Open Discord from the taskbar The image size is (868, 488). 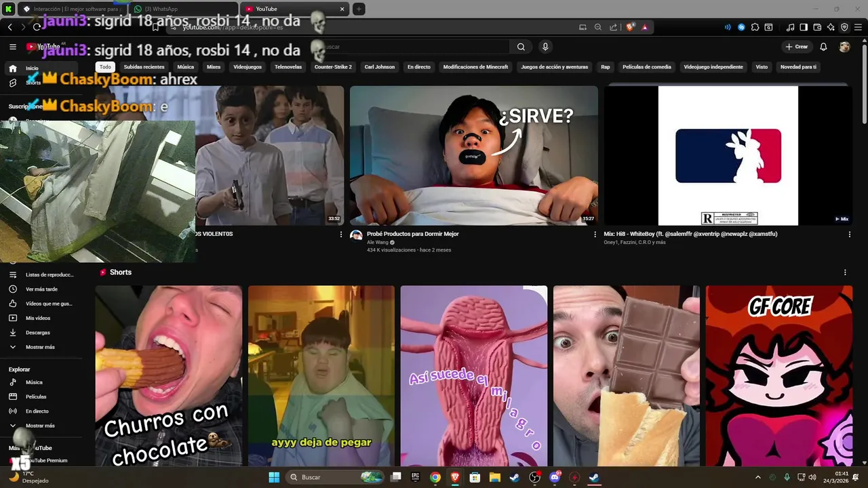(555, 477)
